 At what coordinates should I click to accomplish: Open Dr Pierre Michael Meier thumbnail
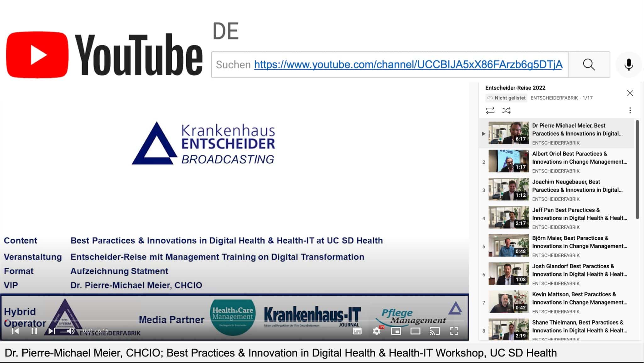pyautogui.click(x=508, y=133)
